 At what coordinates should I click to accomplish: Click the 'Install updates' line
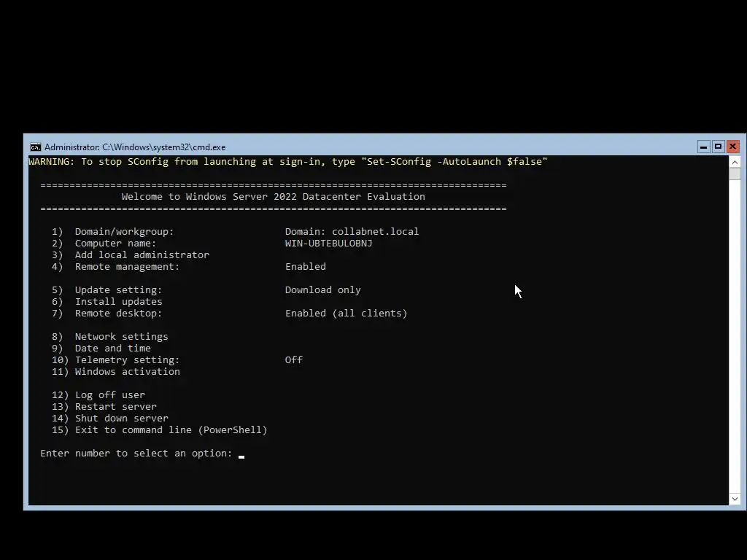(x=107, y=301)
